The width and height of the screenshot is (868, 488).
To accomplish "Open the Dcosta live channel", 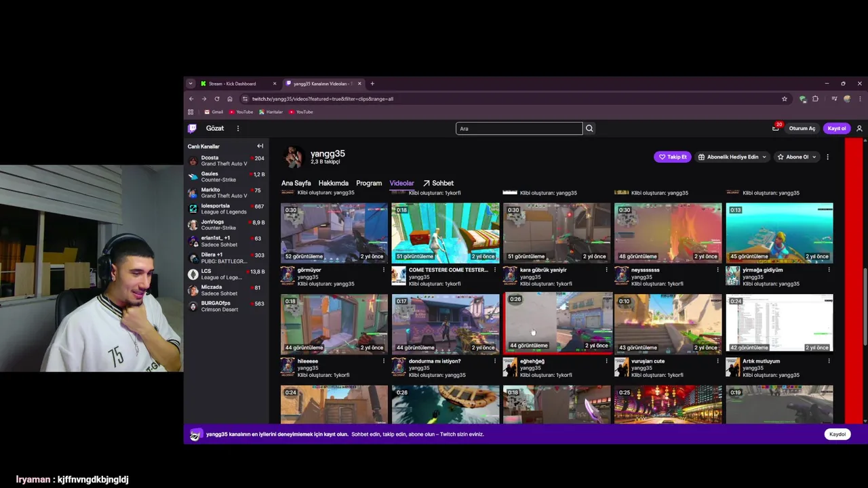I will coord(226,161).
